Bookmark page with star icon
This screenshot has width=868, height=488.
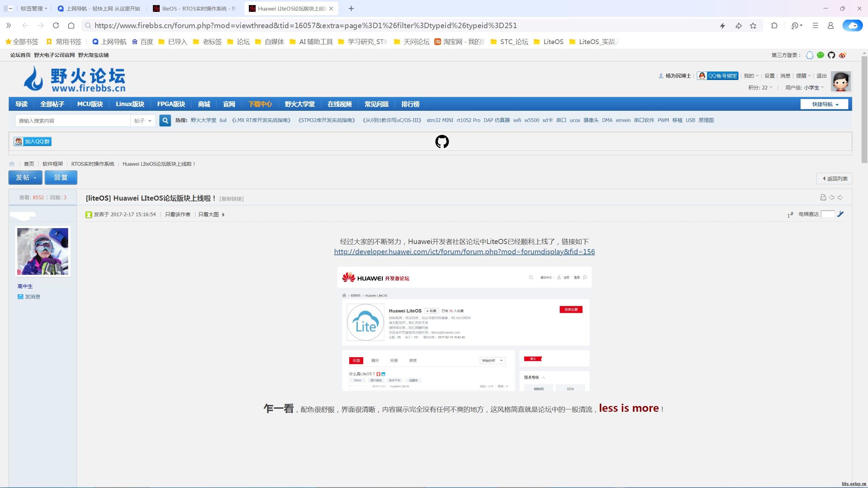(753, 26)
